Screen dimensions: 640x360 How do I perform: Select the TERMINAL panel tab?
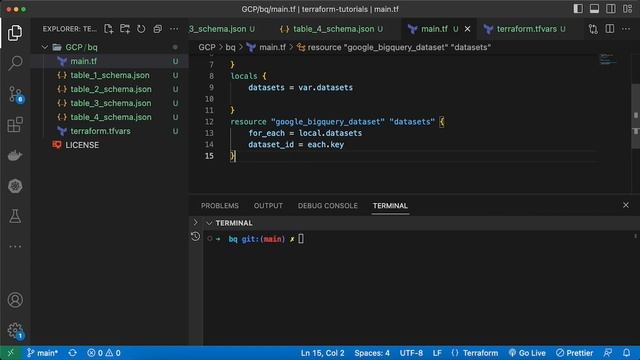(390, 206)
